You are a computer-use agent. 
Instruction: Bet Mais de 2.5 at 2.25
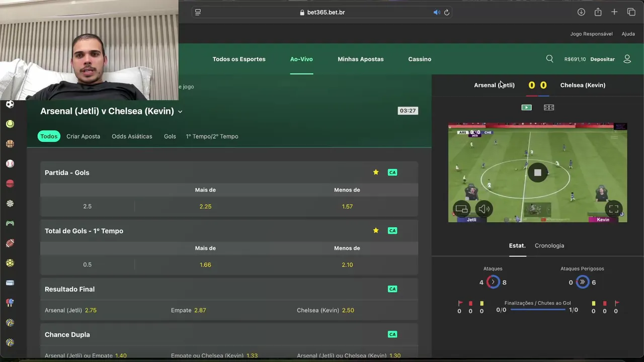point(205,206)
